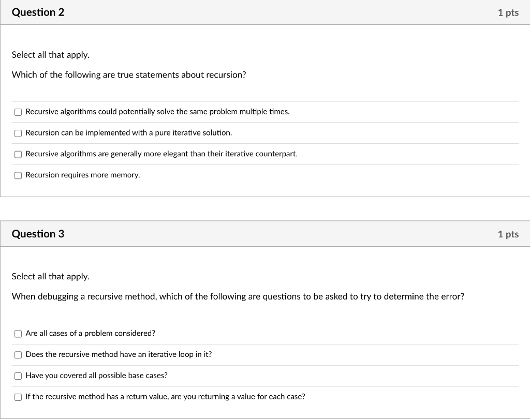Viewport: 530px width, 420px height.
Task: Click "Select all that apply." in Question 3
Action: (51, 276)
